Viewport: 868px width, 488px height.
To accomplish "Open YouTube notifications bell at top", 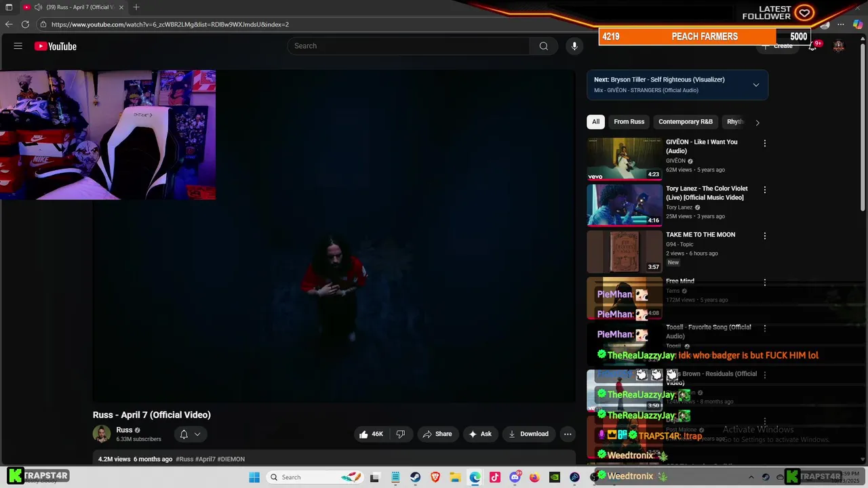I will [x=812, y=46].
